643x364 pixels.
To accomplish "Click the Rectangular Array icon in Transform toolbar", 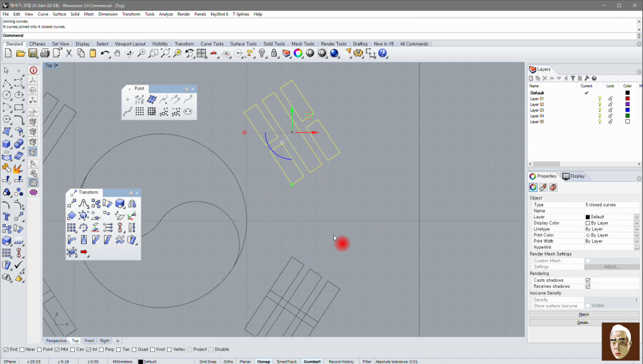I will pos(72,227).
